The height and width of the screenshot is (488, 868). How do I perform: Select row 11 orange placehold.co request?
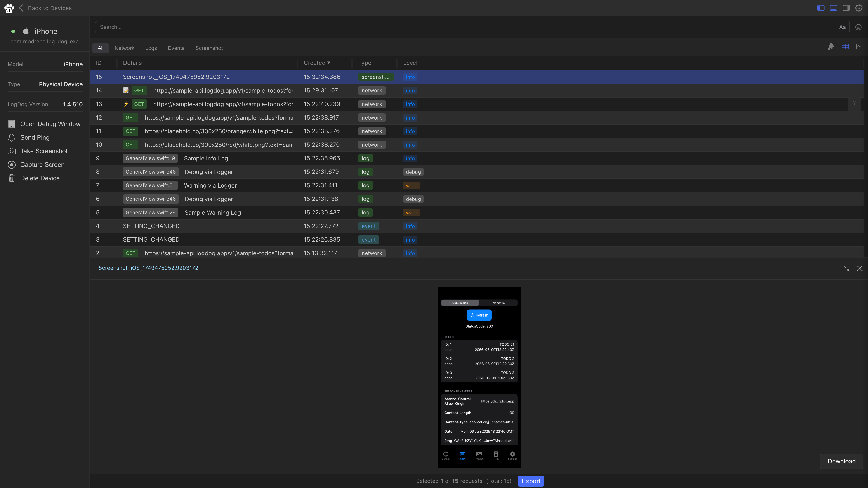point(477,131)
